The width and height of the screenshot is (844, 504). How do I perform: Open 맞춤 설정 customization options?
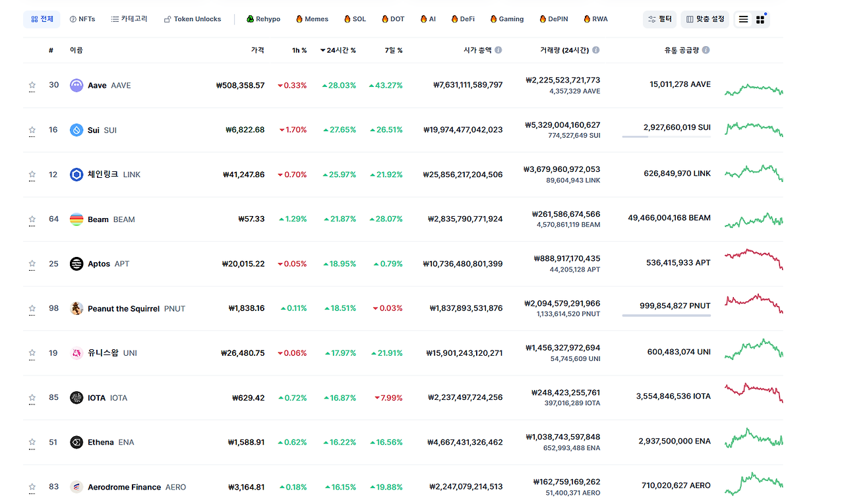tap(705, 19)
